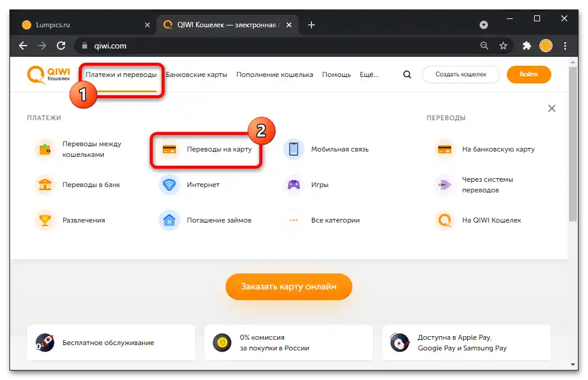The height and width of the screenshot is (380, 588).
Task: Click the arrow icon for Через системы переводов
Action: (445, 185)
